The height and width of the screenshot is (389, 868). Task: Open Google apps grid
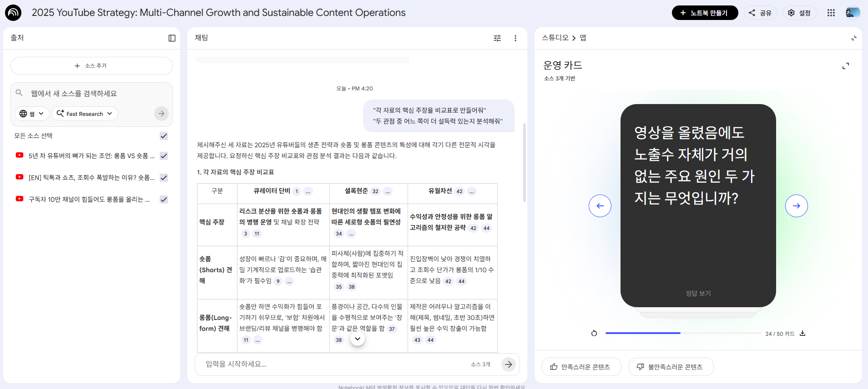pyautogui.click(x=831, y=13)
